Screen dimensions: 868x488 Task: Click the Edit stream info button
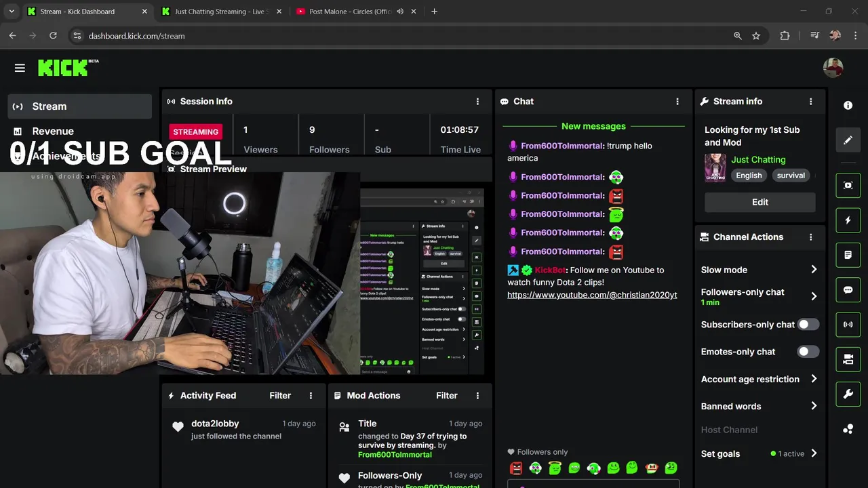pyautogui.click(x=759, y=202)
